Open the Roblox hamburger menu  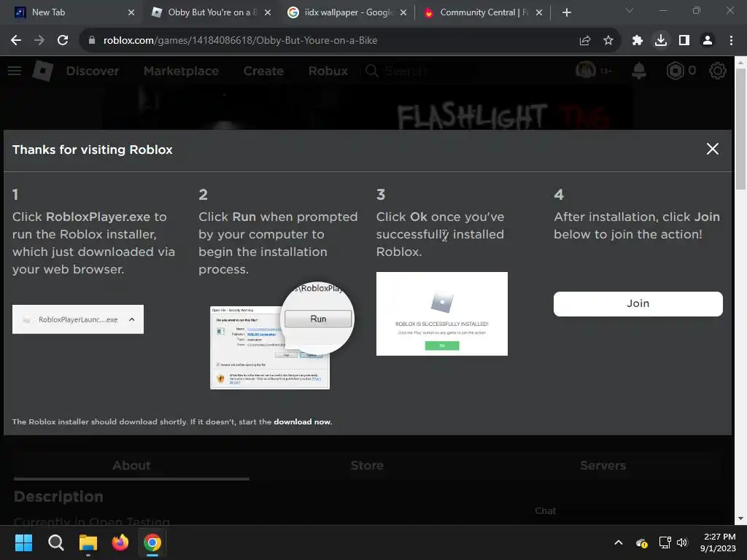click(15, 71)
